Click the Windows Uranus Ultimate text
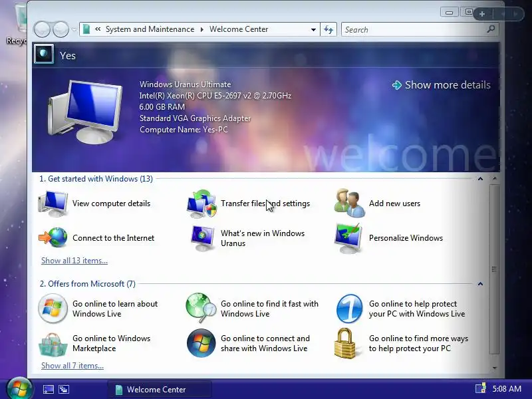This screenshot has height=399, width=532. (x=186, y=84)
